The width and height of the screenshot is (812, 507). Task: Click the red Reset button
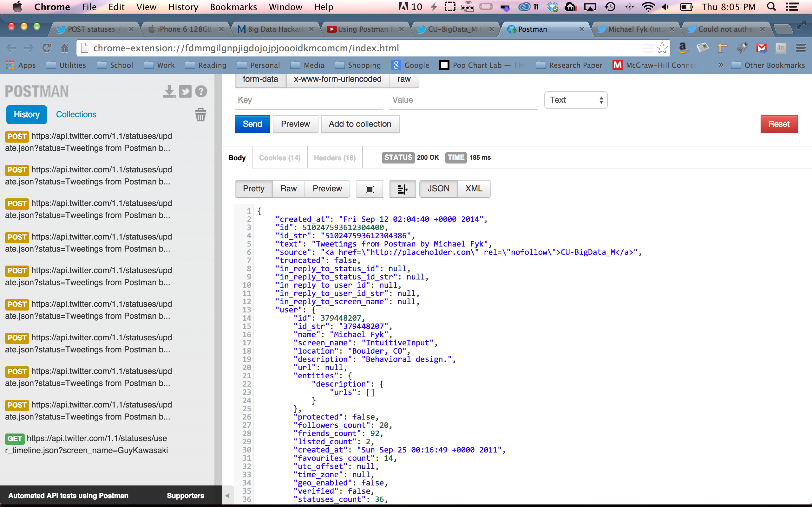point(778,124)
